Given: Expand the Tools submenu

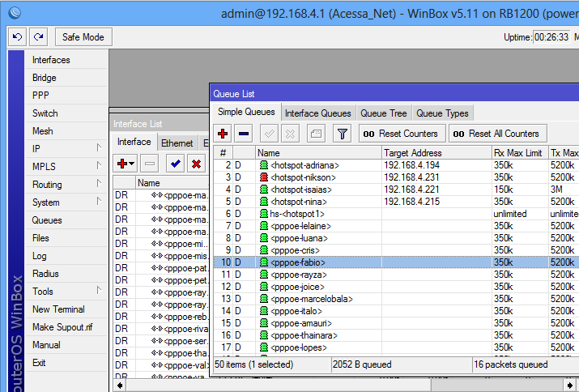Looking at the screenshot, I should (66, 292).
